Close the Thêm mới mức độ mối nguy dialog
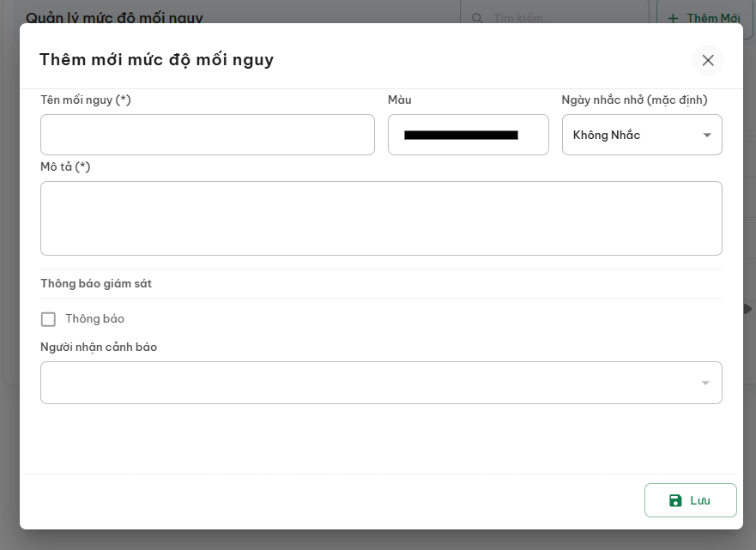Image resolution: width=756 pixels, height=550 pixels. click(x=708, y=60)
